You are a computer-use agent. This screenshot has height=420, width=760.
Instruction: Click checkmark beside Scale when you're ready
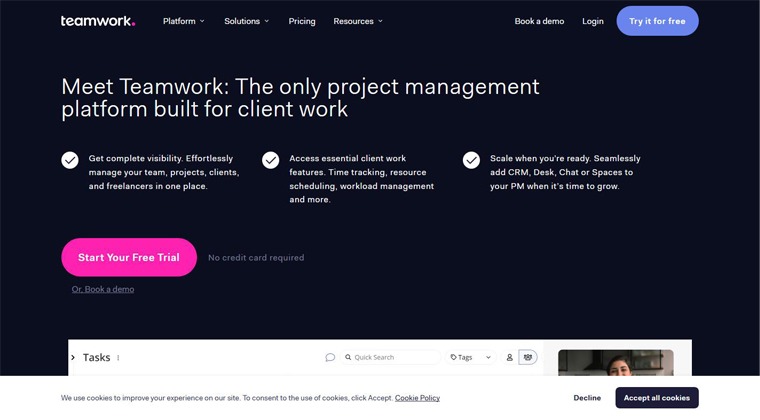coord(471,160)
